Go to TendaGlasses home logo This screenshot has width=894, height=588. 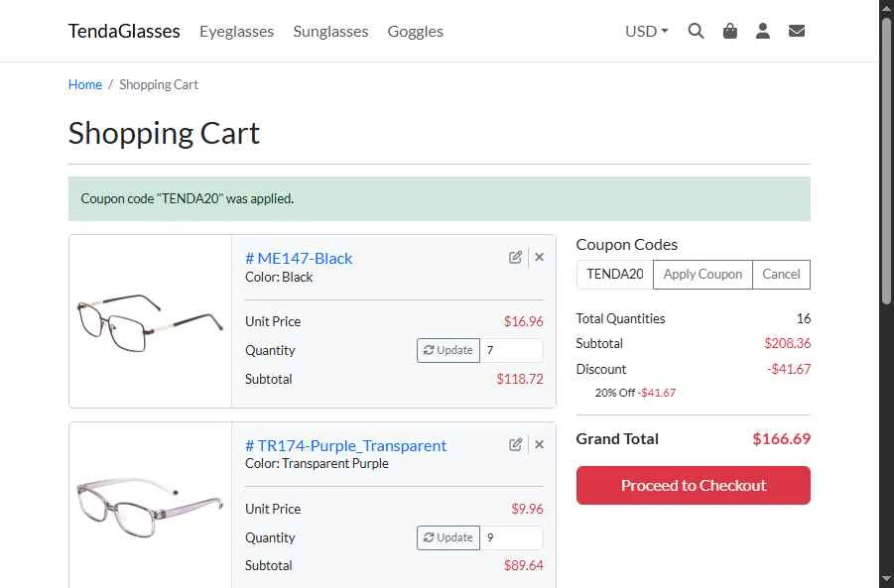click(124, 31)
